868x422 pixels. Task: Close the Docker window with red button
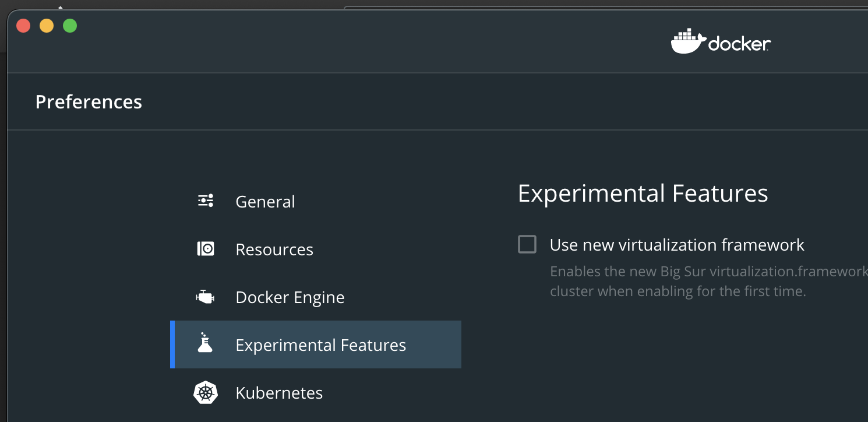click(23, 26)
